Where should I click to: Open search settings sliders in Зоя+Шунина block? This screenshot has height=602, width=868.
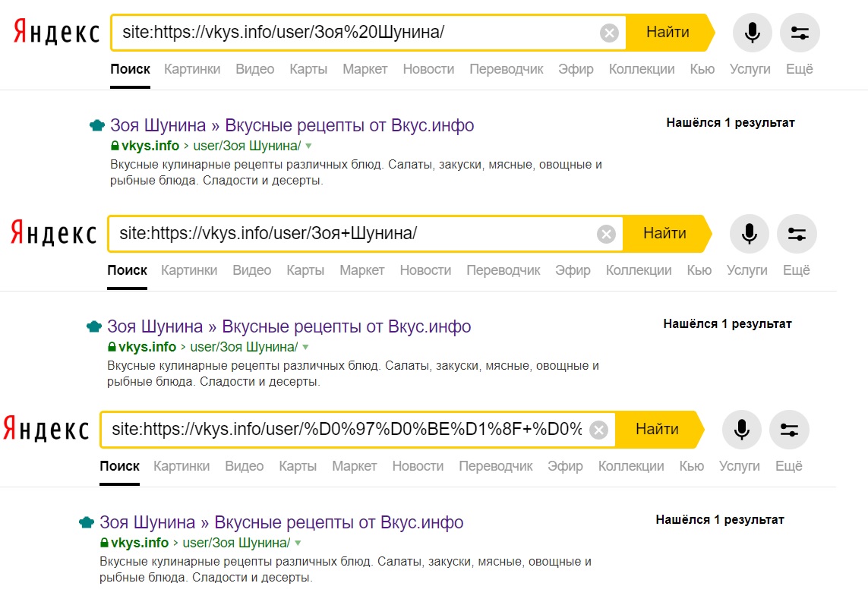(797, 234)
